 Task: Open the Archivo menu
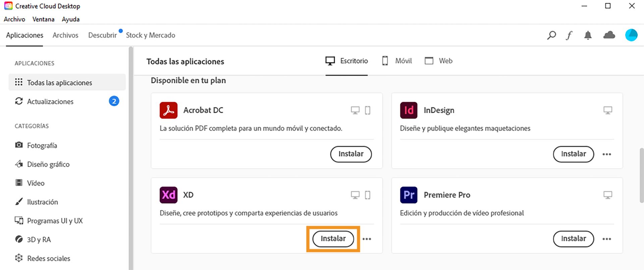14,19
